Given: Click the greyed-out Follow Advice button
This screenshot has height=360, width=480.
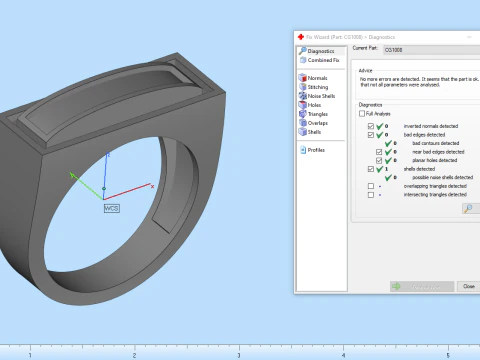Looking at the screenshot, I should [x=422, y=286].
